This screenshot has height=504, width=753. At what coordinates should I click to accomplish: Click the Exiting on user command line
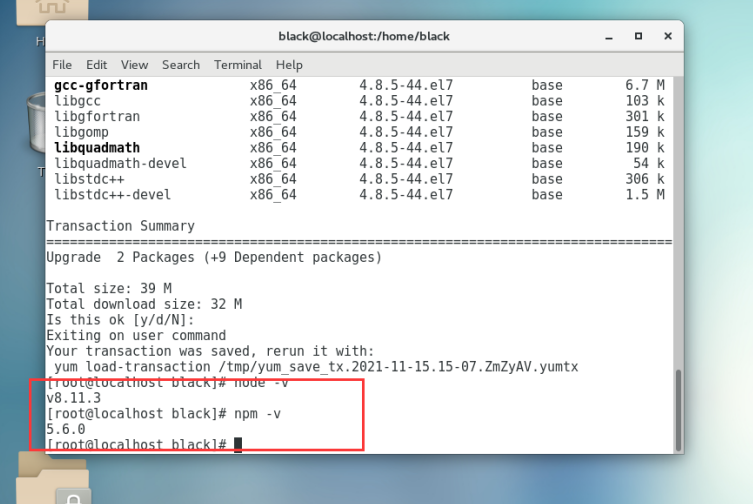pyautogui.click(x=136, y=335)
